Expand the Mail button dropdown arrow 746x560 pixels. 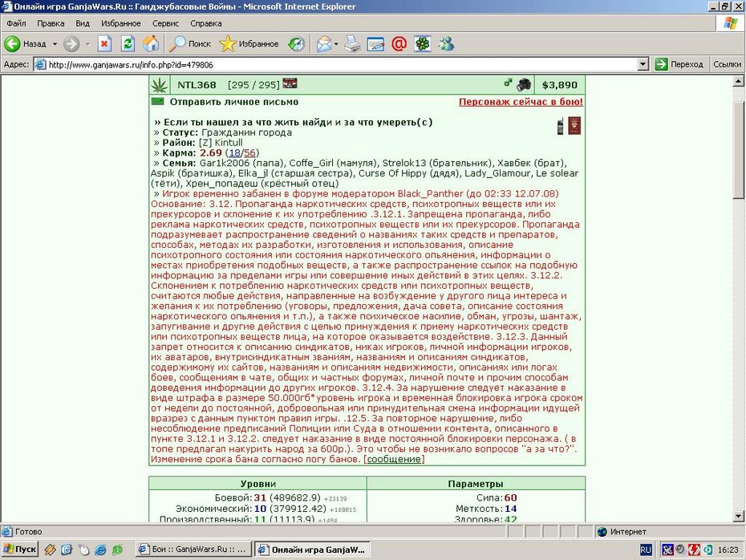(336, 44)
